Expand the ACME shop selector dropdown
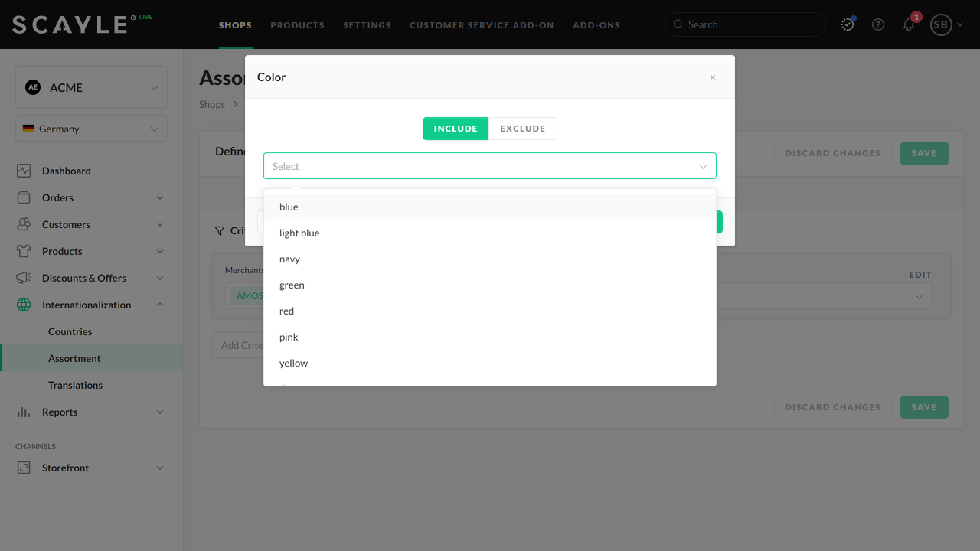Viewport: 980px width, 551px height. coord(91,87)
